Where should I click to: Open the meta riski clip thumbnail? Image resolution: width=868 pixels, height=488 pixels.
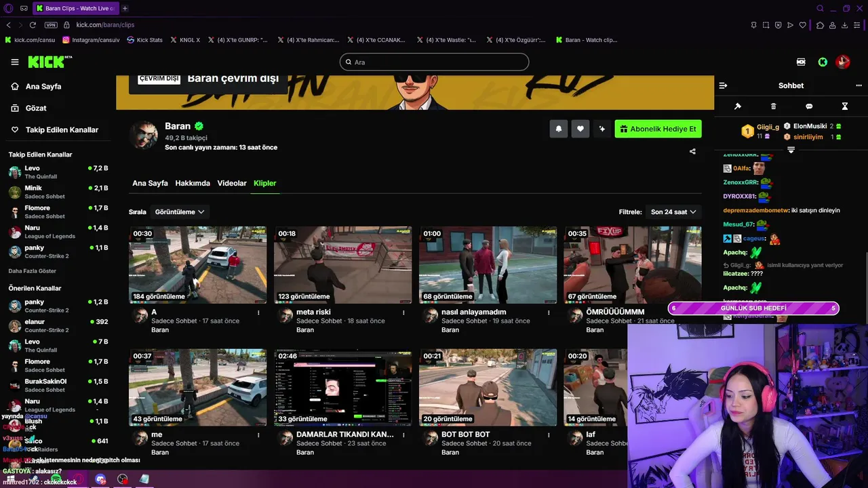click(342, 265)
